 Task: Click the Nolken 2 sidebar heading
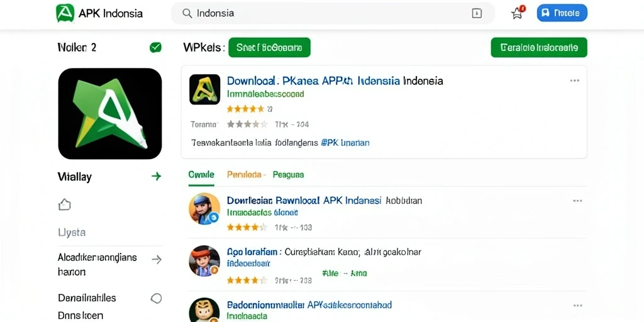pos(77,47)
